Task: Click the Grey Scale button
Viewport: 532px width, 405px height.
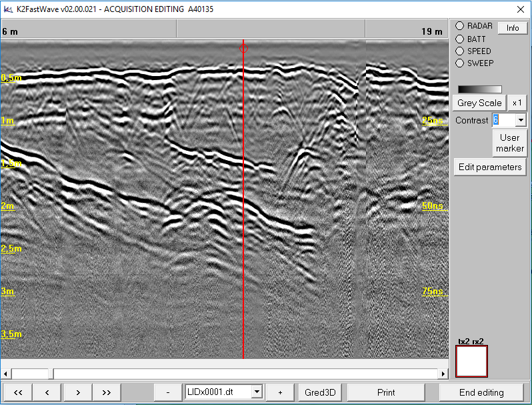Action: (x=479, y=103)
